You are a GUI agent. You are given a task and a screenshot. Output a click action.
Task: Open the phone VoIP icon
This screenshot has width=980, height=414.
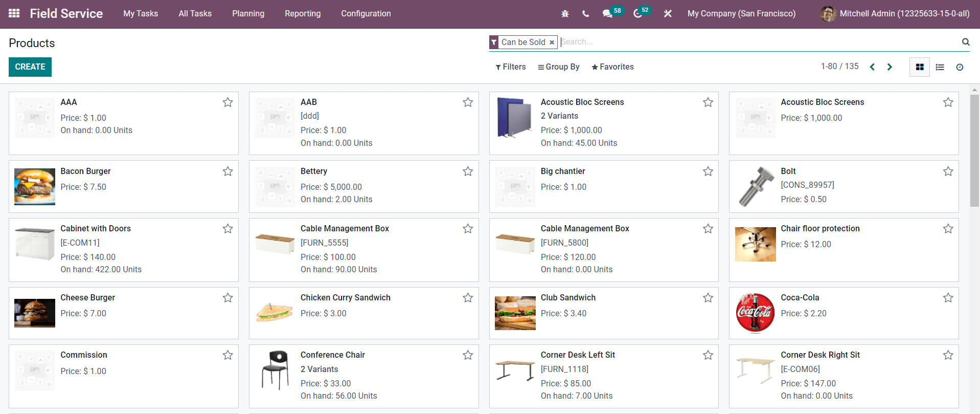(585, 14)
